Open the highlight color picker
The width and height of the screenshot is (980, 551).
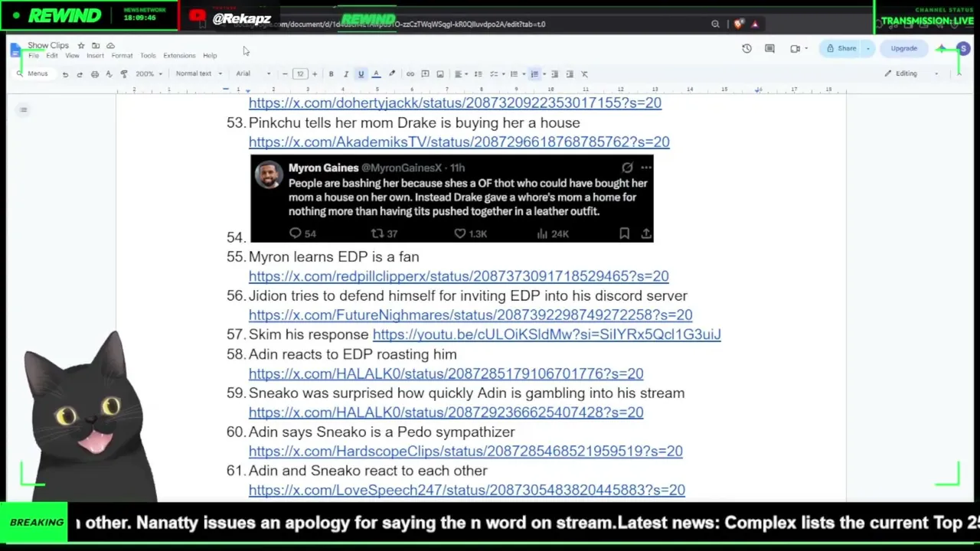[392, 74]
